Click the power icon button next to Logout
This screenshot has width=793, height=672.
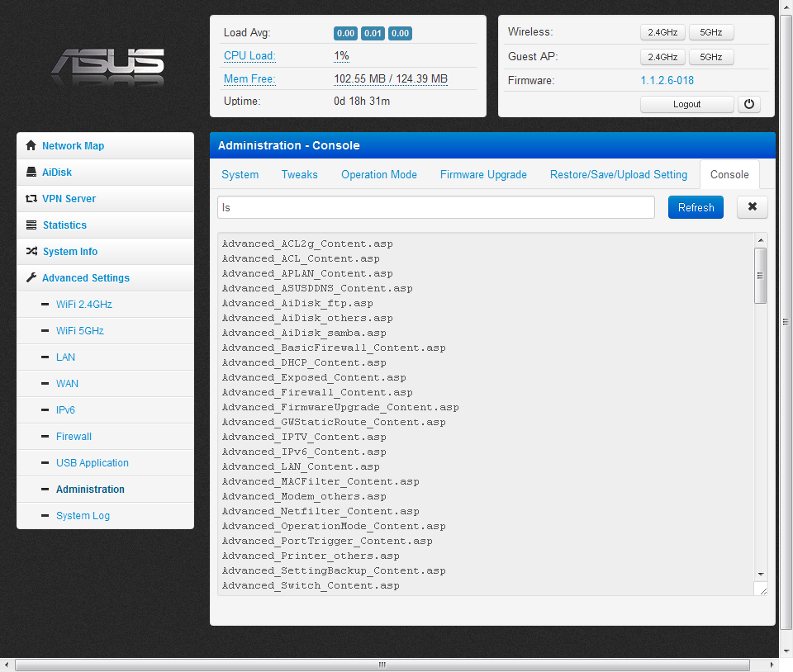coord(748,104)
